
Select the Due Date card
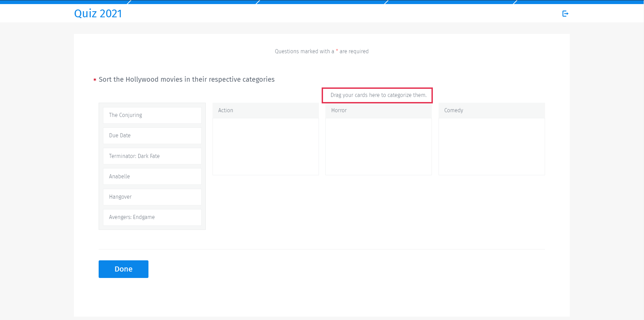(x=152, y=136)
